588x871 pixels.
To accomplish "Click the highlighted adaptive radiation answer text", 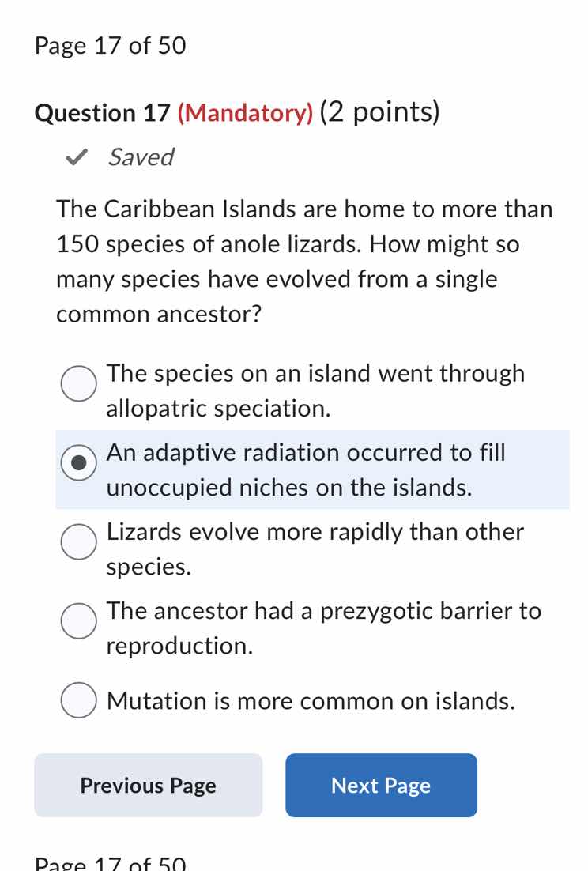I will click(307, 469).
